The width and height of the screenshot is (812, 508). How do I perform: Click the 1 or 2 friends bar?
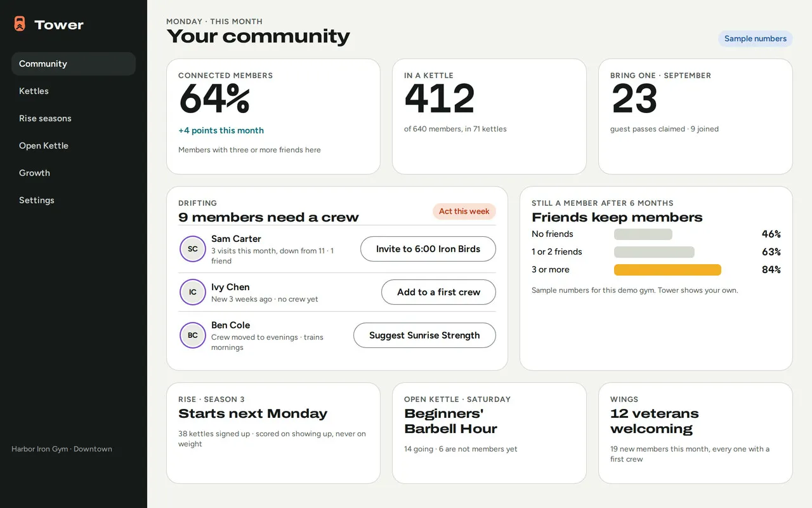654,252
